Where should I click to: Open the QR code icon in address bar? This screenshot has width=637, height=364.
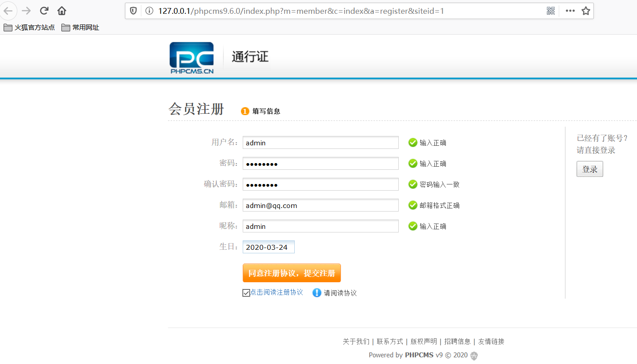coord(551,11)
